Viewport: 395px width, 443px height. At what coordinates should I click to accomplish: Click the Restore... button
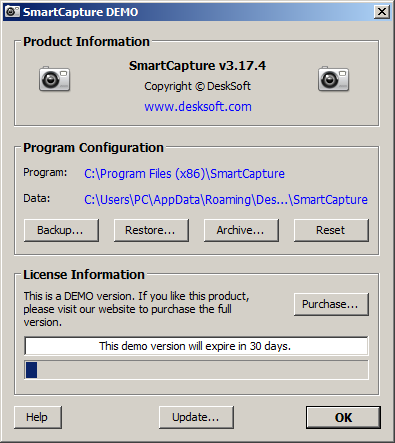coord(151,230)
